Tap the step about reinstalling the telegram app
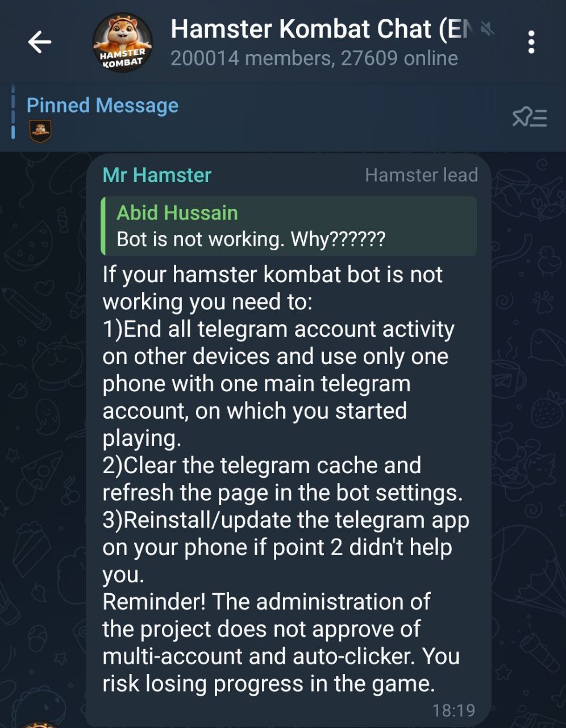This screenshot has height=728, width=566. 286,547
